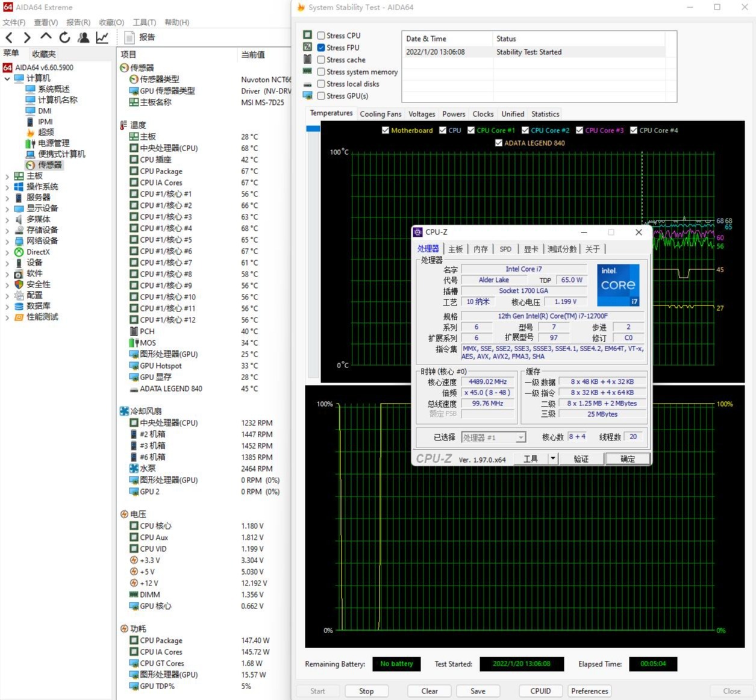Open the CPU-Z 工具 dropdown arrow

[x=552, y=458]
